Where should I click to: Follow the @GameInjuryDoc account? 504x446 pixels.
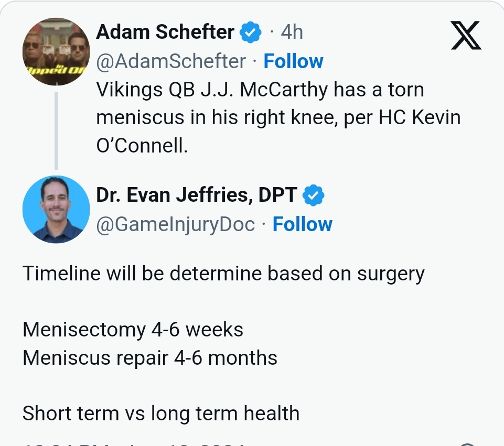303,224
